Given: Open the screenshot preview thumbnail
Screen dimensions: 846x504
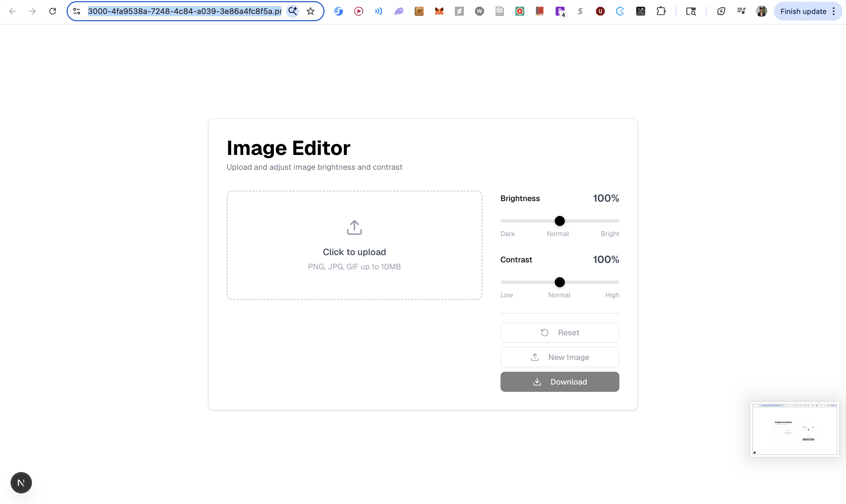Looking at the screenshot, I should coord(794,429).
